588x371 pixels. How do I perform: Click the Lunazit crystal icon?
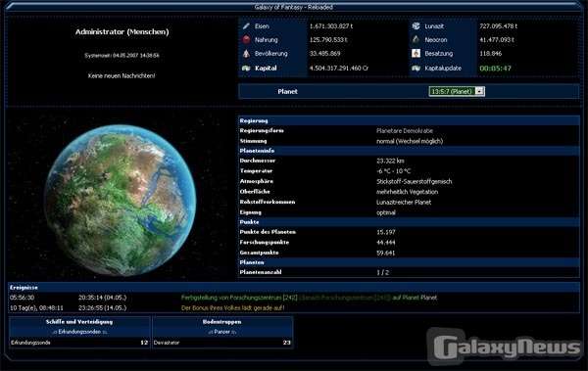[x=416, y=25]
